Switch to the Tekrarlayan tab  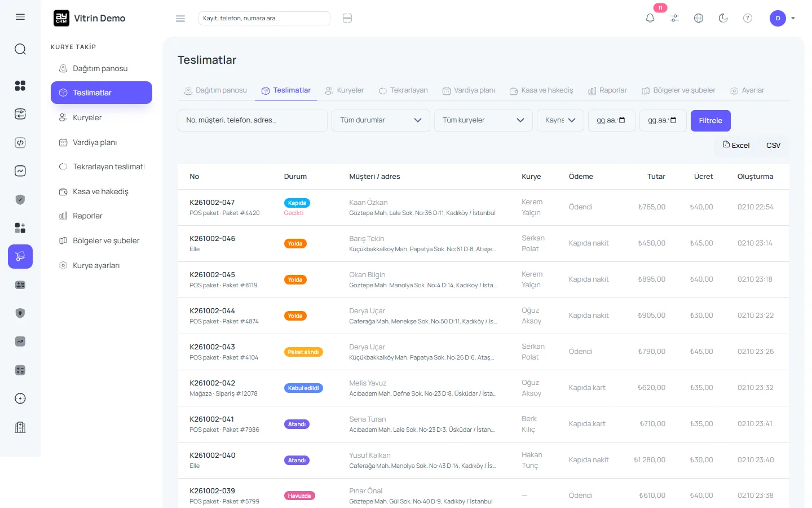click(x=403, y=90)
